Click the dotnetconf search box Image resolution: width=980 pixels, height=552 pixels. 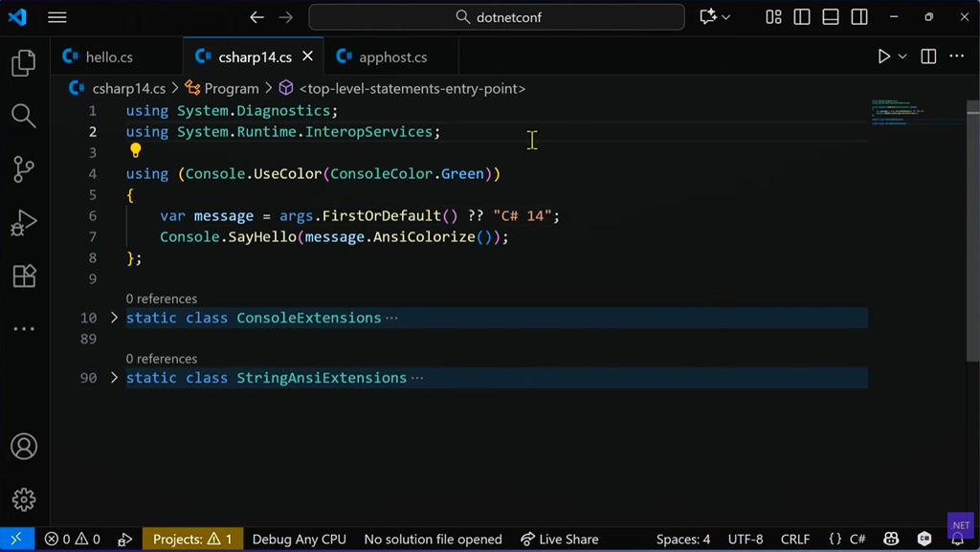pyautogui.click(x=497, y=17)
